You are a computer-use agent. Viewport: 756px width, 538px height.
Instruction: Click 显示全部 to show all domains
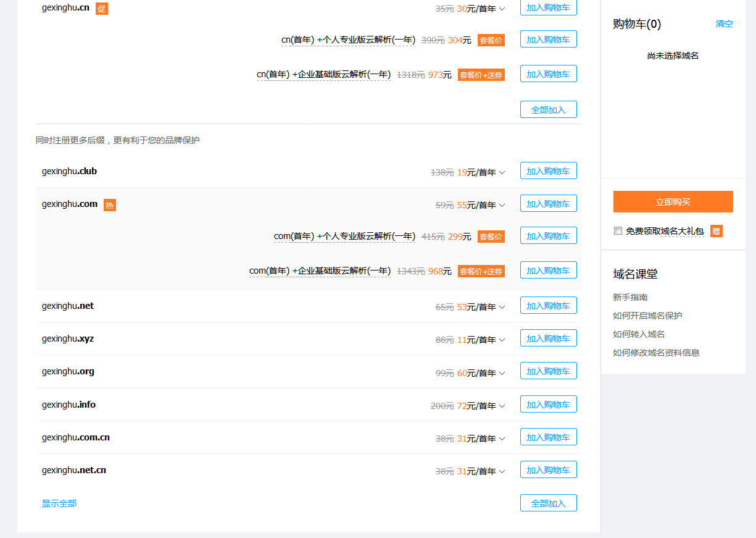[x=59, y=503]
